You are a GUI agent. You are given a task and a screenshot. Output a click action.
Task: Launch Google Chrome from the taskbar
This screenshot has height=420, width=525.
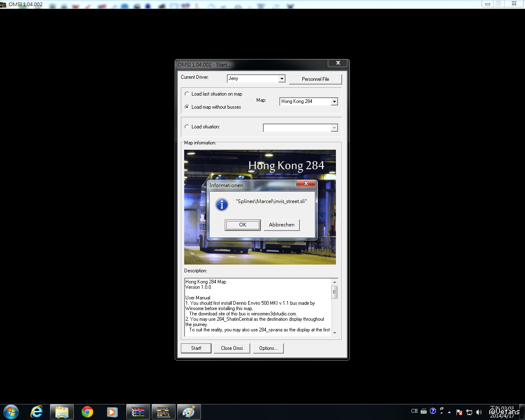[87, 412]
